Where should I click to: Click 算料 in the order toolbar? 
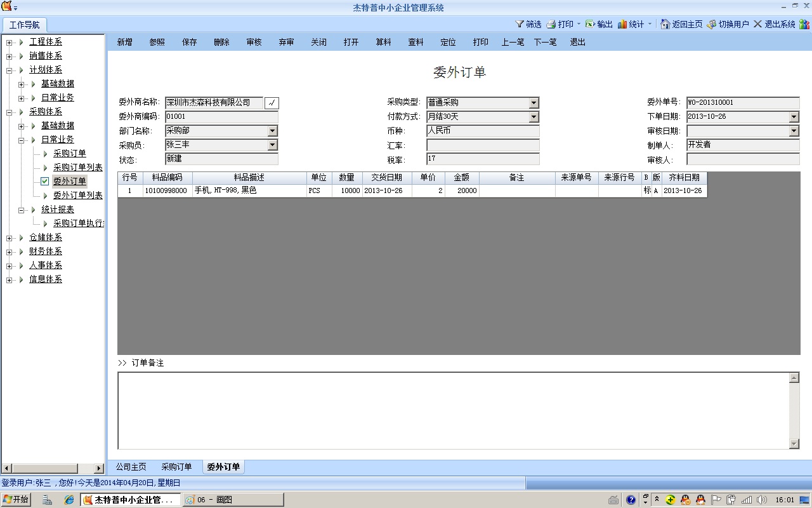tap(383, 42)
